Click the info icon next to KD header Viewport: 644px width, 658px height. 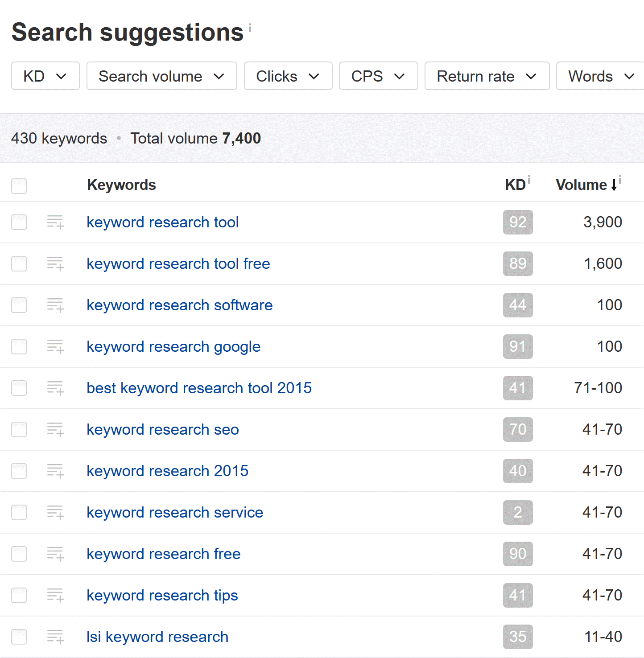click(530, 178)
